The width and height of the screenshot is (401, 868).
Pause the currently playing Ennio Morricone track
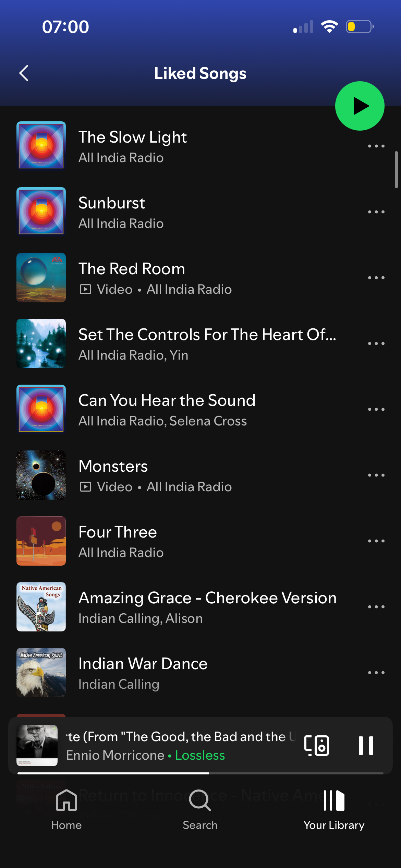click(366, 745)
